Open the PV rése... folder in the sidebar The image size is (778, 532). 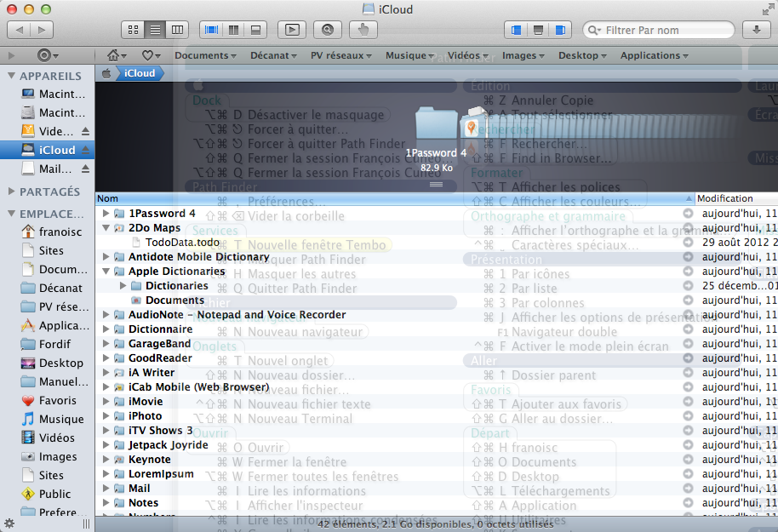coord(55,306)
